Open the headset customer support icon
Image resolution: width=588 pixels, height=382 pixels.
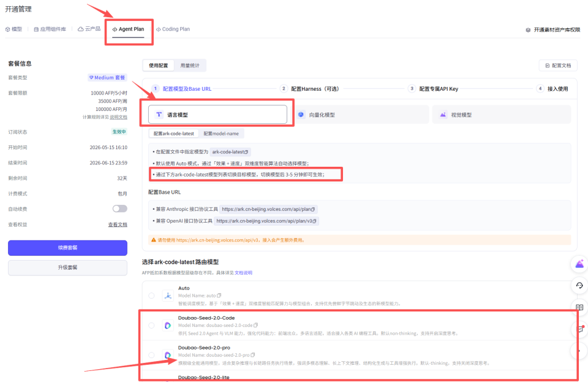point(579,286)
